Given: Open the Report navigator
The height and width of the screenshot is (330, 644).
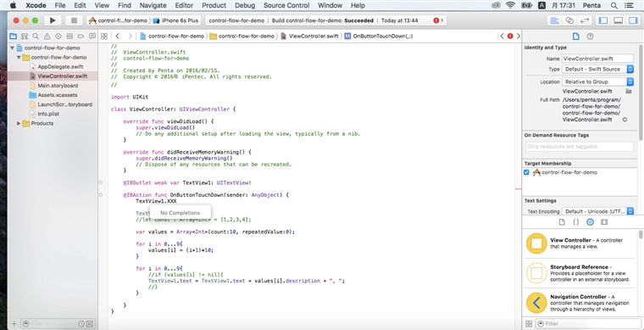Looking at the screenshot, I should (x=92, y=36).
